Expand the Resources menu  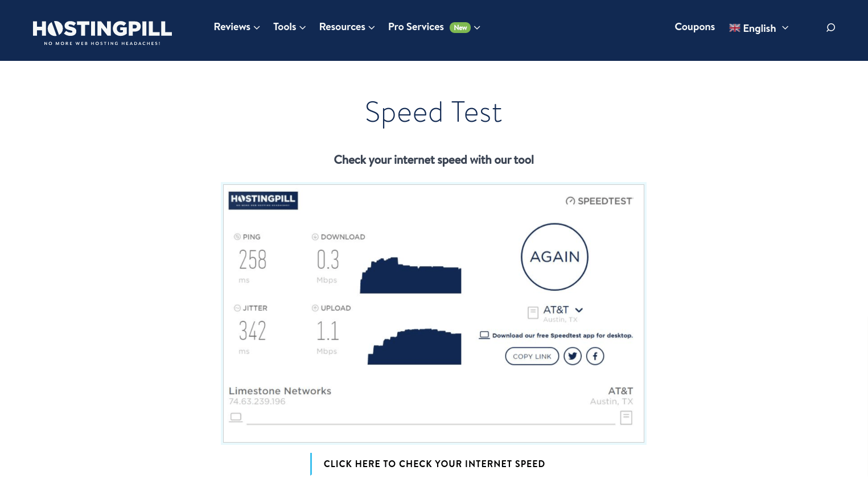pyautogui.click(x=347, y=27)
